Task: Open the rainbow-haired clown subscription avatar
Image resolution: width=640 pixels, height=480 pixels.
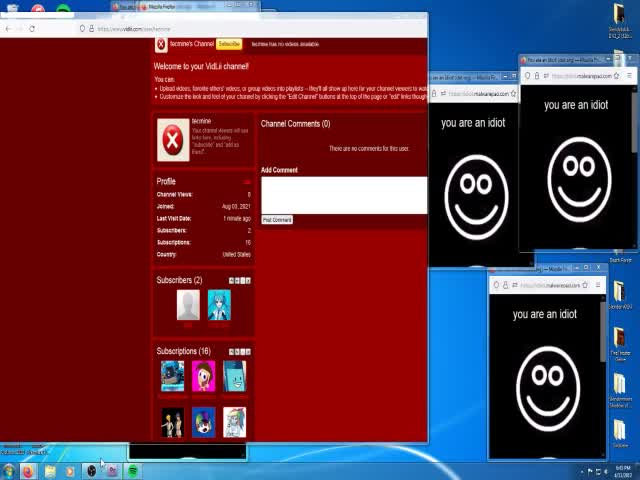Action: 203,422
